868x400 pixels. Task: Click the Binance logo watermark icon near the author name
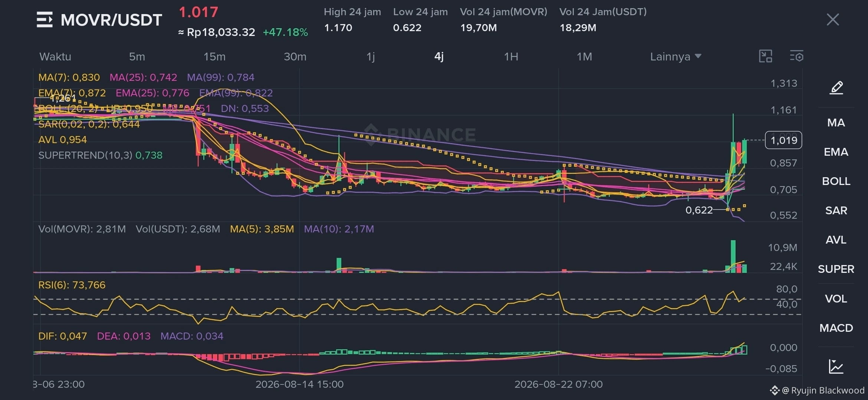pos(775,390)
